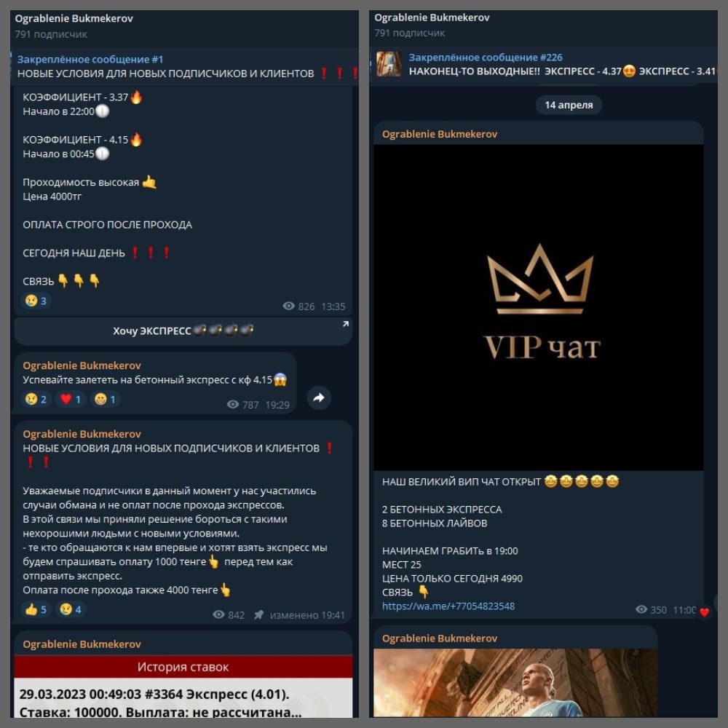Screen dimensions: 728x728
Task: Click the eye views icon next to 826
Action: coord(288,306)
